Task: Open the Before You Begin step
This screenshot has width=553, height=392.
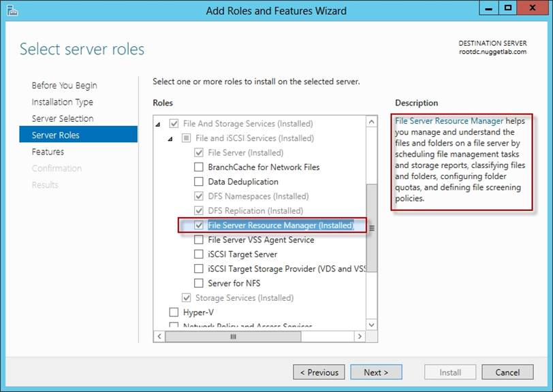Action: [x=64, y=85]
